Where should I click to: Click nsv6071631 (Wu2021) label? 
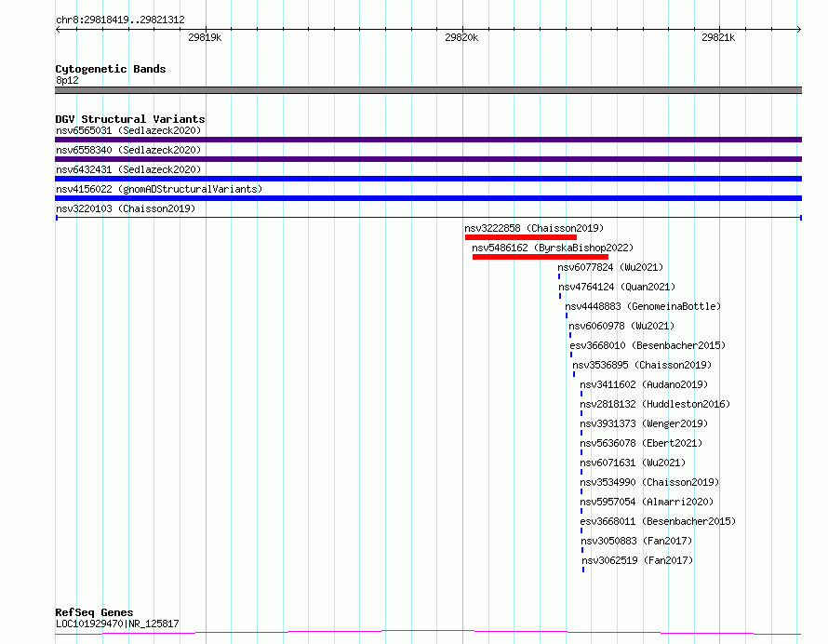(x=633, y=463)
